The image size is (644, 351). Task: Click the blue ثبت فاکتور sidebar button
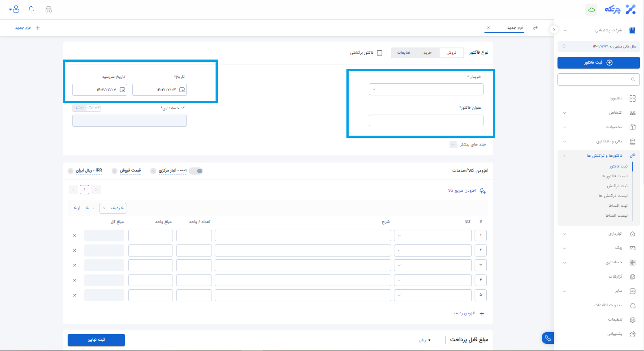(x=598, y=63)
